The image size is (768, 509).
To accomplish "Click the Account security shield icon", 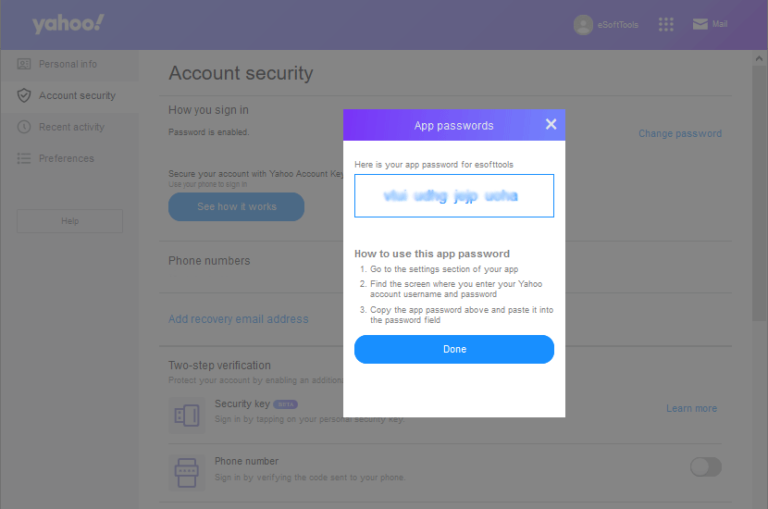I will point(24,96).
